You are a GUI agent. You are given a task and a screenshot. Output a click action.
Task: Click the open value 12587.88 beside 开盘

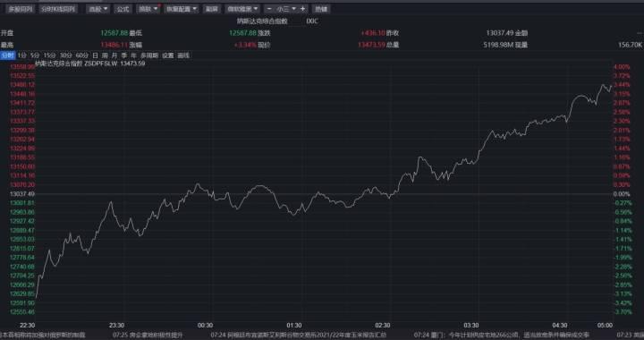tap(114, 33)
